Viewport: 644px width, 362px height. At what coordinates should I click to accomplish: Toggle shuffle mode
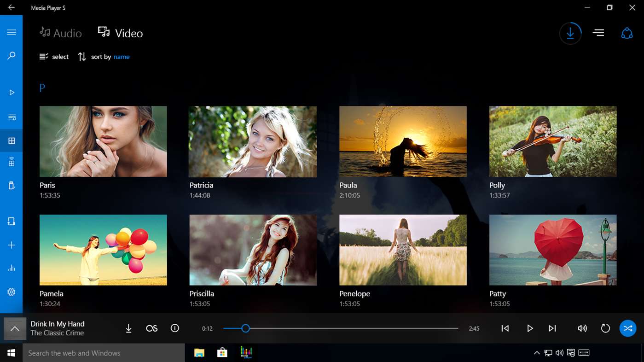(628, 328)
